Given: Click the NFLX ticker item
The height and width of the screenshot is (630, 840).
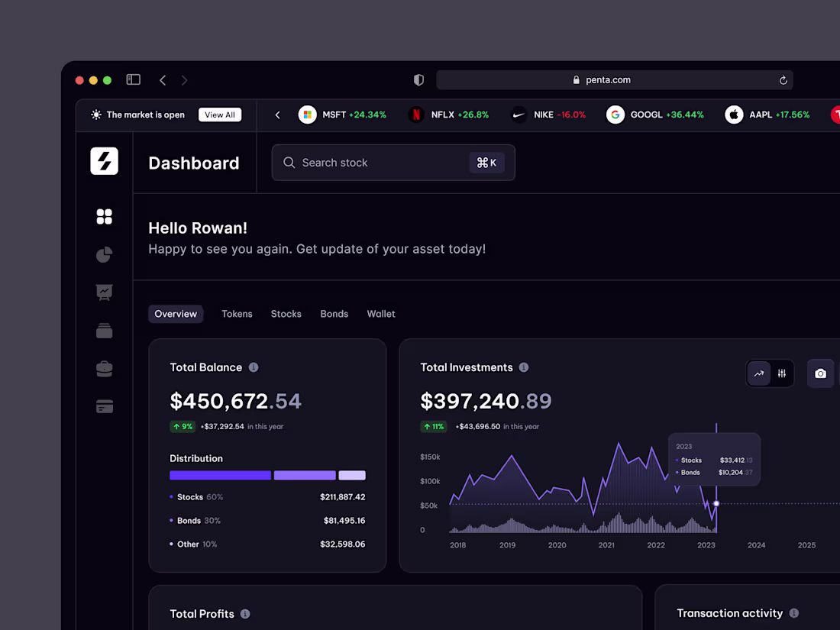Looking at the screenshot, I should [447, 115].
